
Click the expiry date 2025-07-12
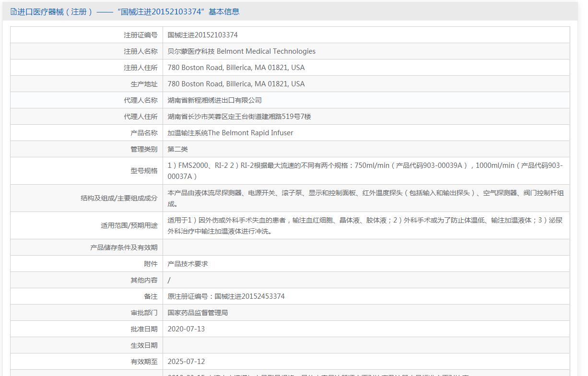click(186, 362)
